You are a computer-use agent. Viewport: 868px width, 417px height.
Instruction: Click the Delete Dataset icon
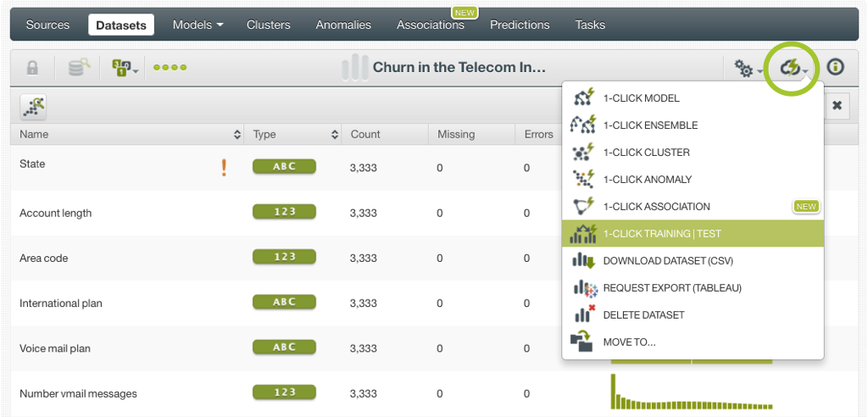click(584, 314)
